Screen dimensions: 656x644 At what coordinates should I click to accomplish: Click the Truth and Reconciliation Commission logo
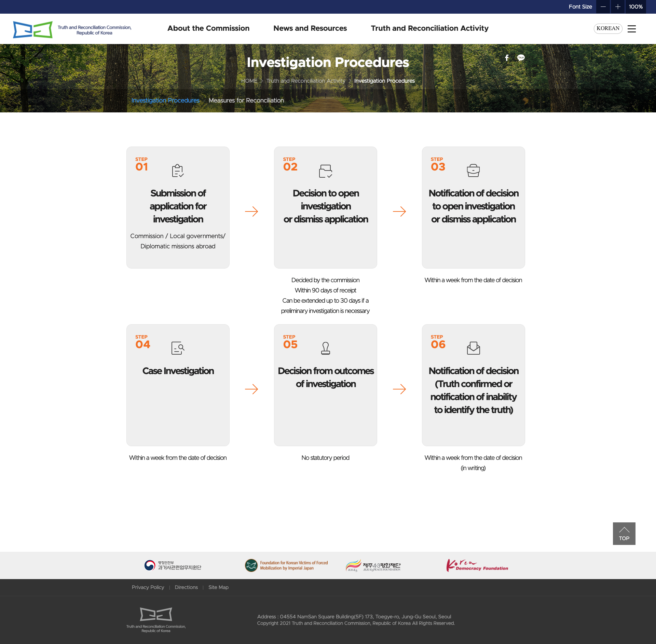(x=72, y=29)
